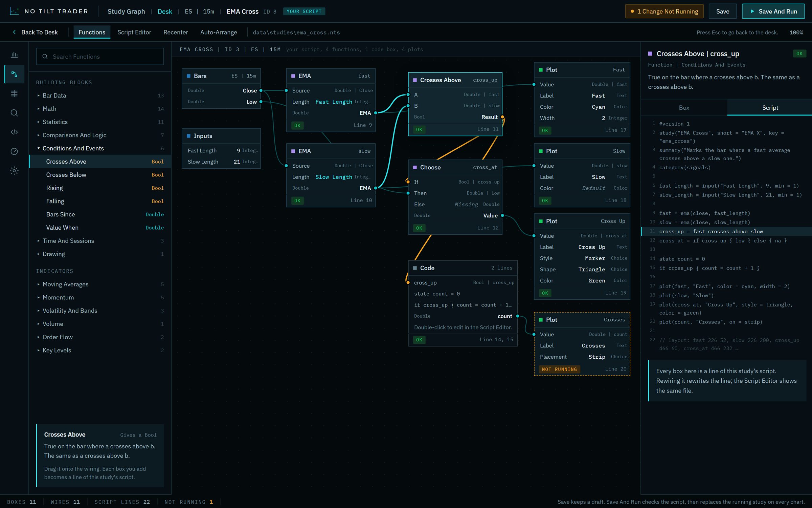Expand Comparisons And Logic category

100,135
